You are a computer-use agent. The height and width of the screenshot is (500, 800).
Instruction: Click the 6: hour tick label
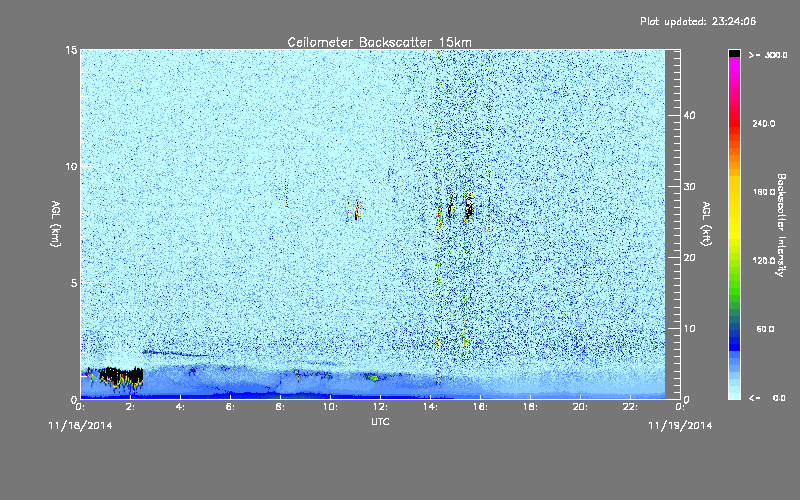pyautogui.click(x=231, y=407)
